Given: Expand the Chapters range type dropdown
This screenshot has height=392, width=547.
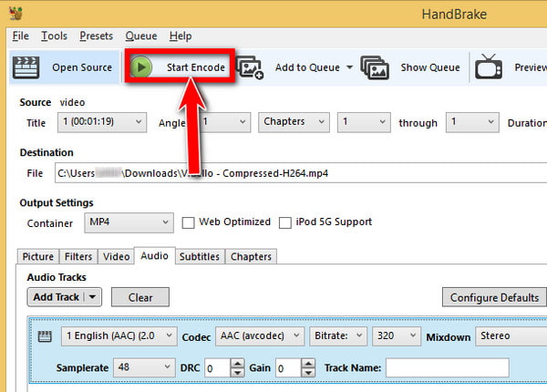Looking at the screenshot, I should [294, 122].
